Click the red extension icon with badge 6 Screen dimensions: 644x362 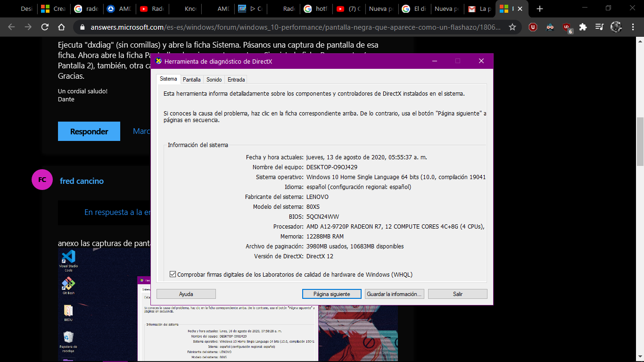tap(567, 28)
